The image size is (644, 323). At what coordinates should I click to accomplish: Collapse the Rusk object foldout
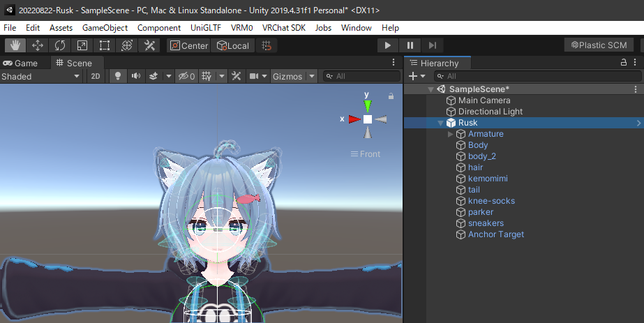point(440,123)
